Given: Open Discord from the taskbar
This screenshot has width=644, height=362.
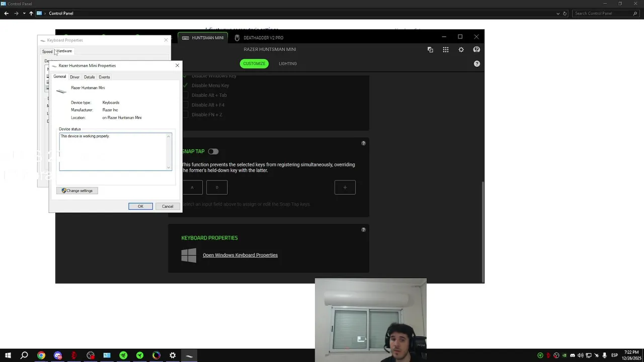Looking at the screenshot, I should (58, 355).
